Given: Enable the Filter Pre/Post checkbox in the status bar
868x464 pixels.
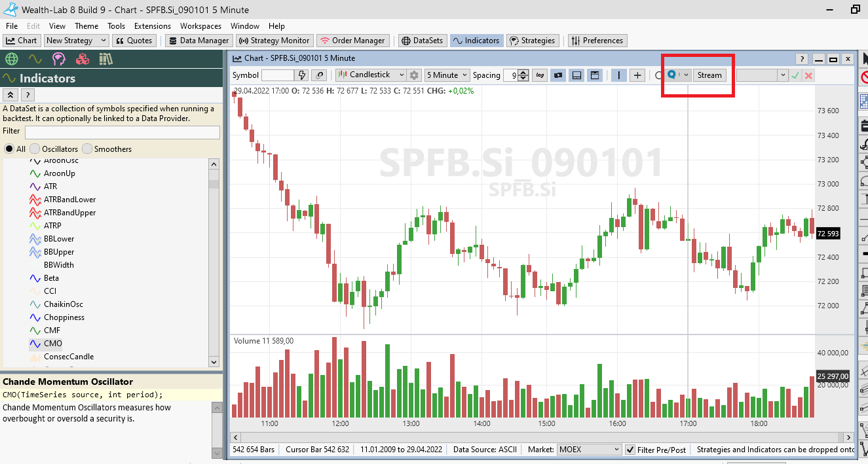Looking at the screenshot, I should pos(631,450).
